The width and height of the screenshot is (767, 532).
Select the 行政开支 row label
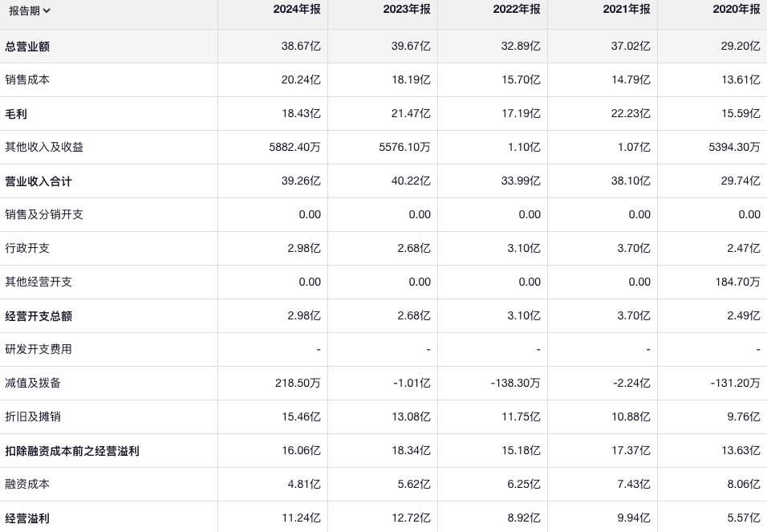tap(27, 249)
